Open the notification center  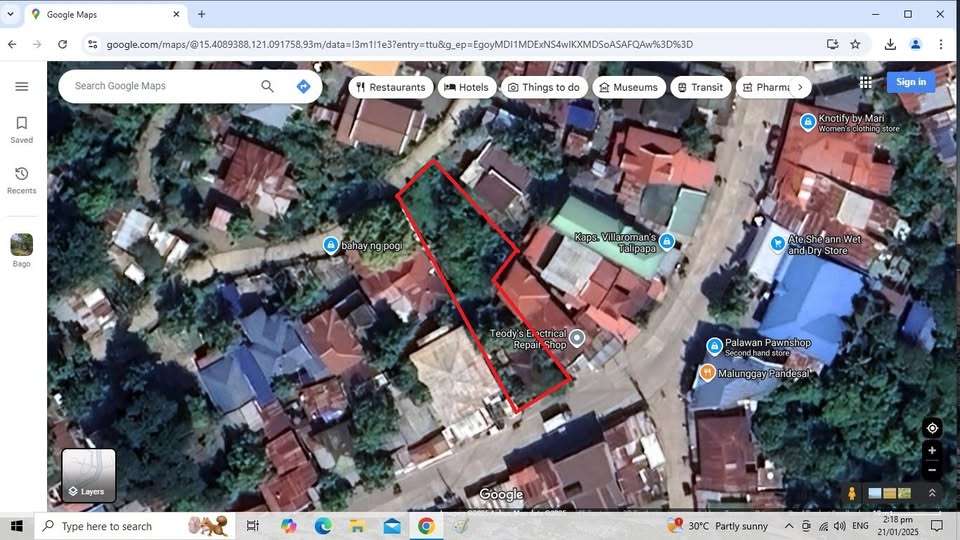click(x=937, y=526)
